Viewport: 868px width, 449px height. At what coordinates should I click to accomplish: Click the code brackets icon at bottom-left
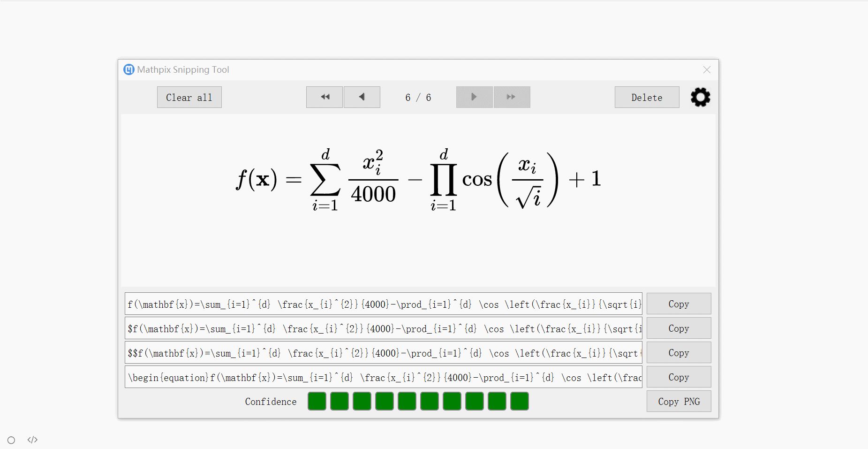[32, 440]
